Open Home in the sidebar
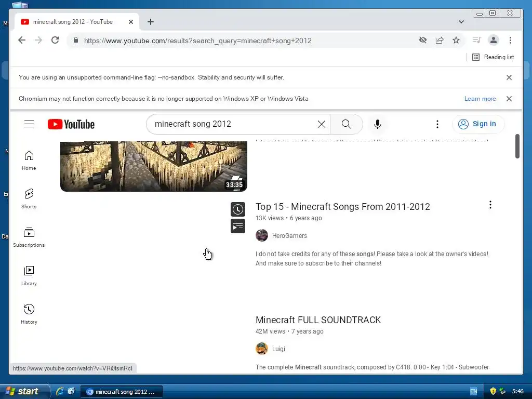 (29, 161)
